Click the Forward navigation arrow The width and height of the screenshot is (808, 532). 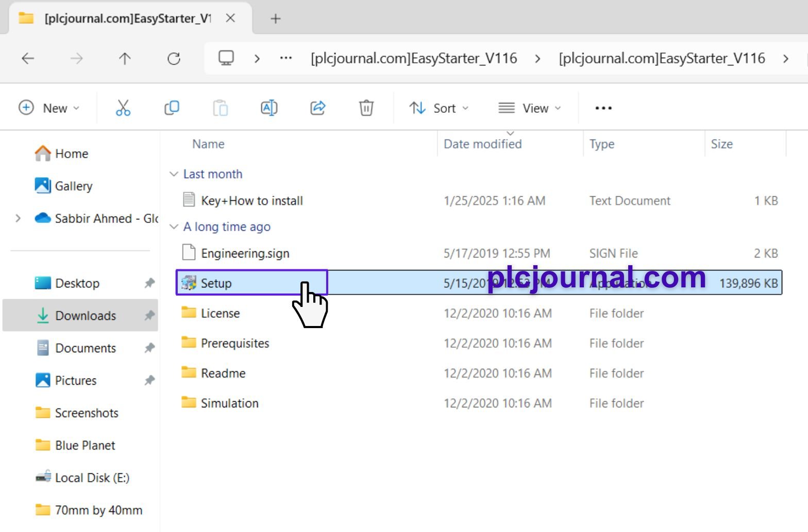76,59
